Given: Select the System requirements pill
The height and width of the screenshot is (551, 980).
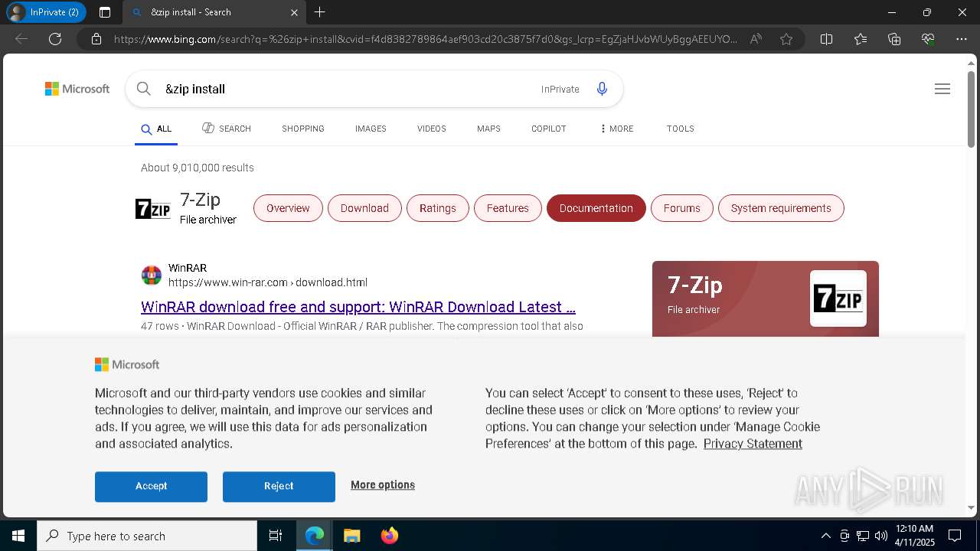Looking at the screenshot, I should tap(781, 208).
